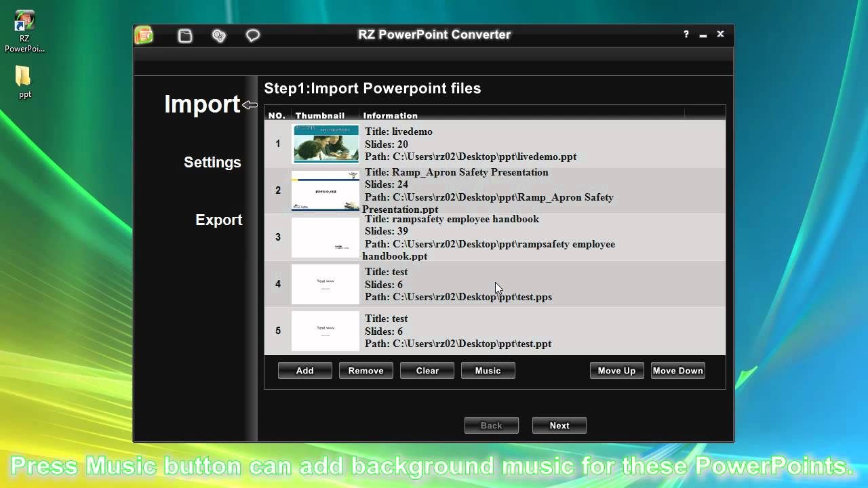Screen dimensions: 868x488
Task: Click the question mark help icon
Action: [686, 35]
